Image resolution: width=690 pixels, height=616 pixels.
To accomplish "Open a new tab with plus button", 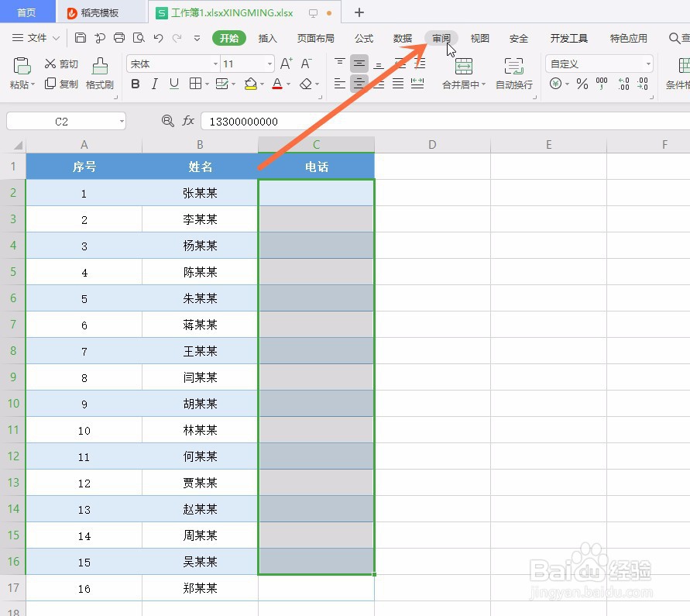I will (x=359, y=12).
